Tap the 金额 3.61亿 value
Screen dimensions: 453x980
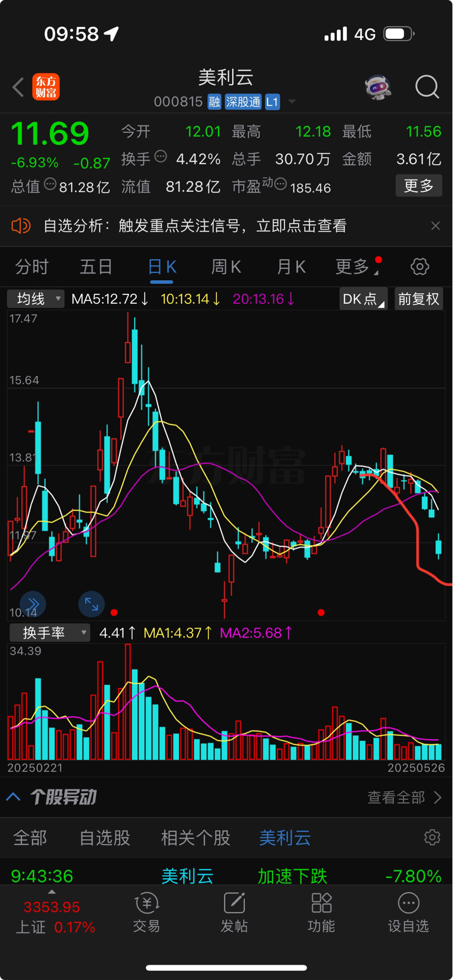coord(419,159)
